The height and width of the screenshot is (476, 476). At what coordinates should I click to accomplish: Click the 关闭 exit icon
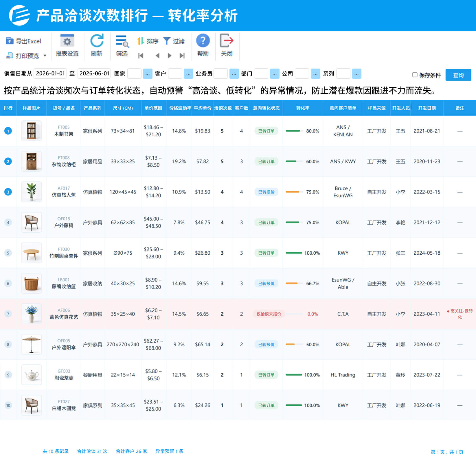coord(227,41)
